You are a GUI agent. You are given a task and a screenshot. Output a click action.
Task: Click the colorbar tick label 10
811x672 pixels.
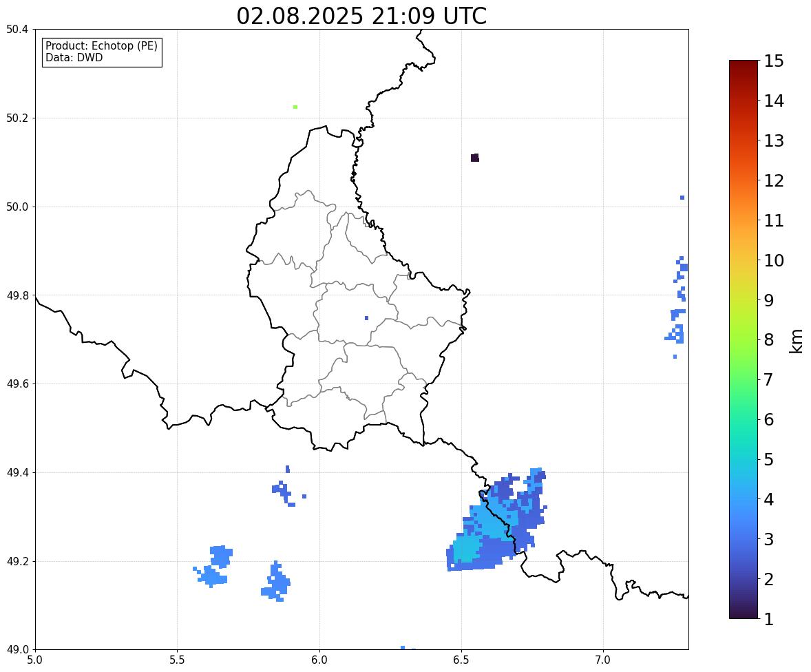774,260
